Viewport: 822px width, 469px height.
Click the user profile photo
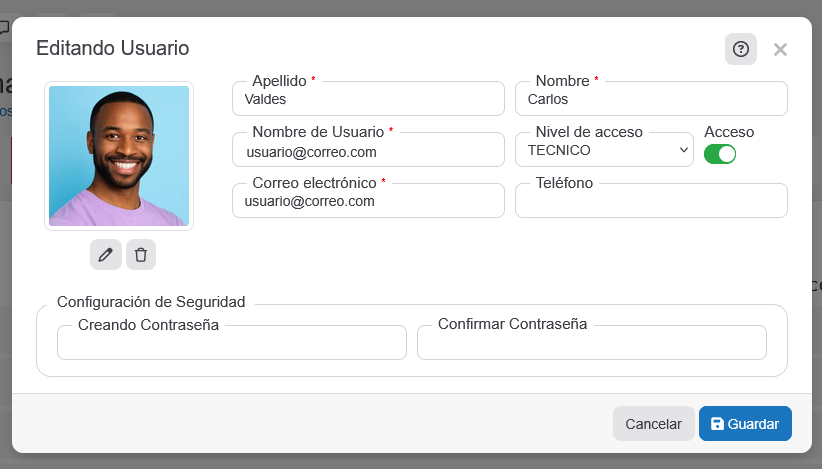[119, 156]
